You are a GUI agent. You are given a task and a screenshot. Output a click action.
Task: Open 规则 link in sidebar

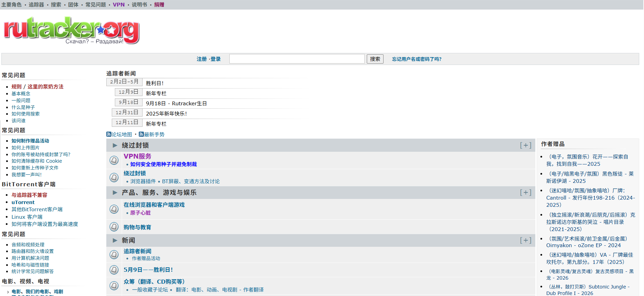[16, 87]
